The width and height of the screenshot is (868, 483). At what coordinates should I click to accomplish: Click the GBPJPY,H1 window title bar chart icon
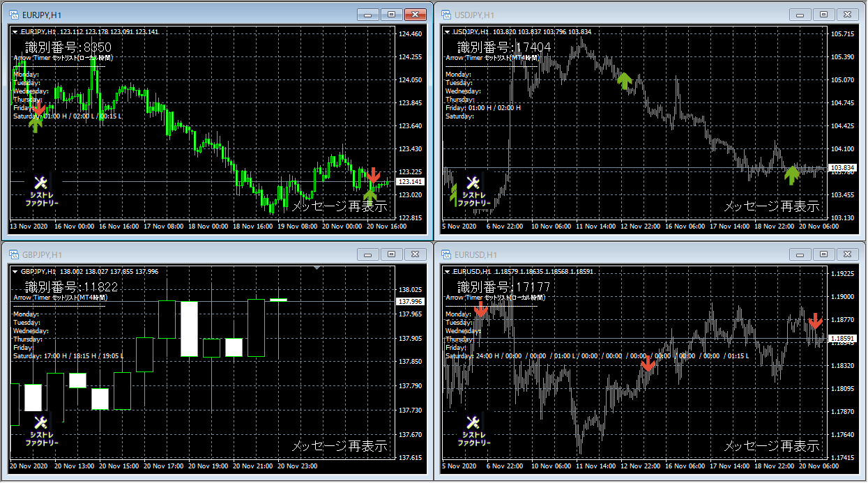click(13, 254)
